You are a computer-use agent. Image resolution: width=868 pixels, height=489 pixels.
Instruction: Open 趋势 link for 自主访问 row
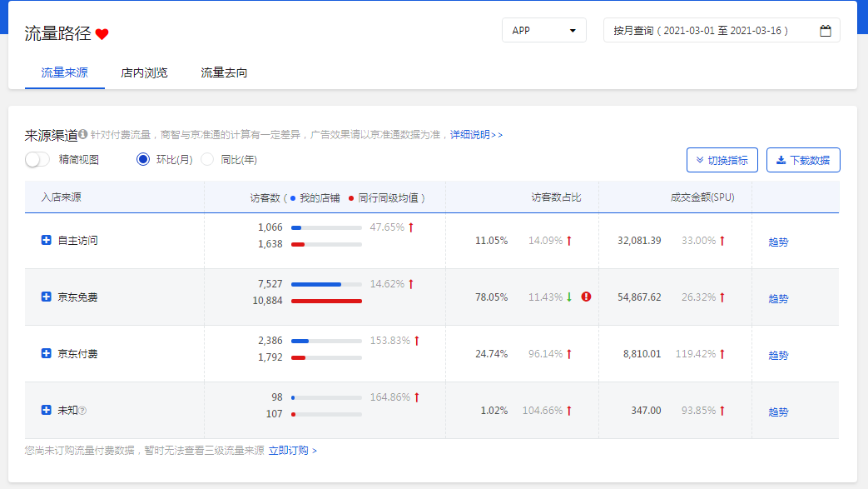(778, 242)
